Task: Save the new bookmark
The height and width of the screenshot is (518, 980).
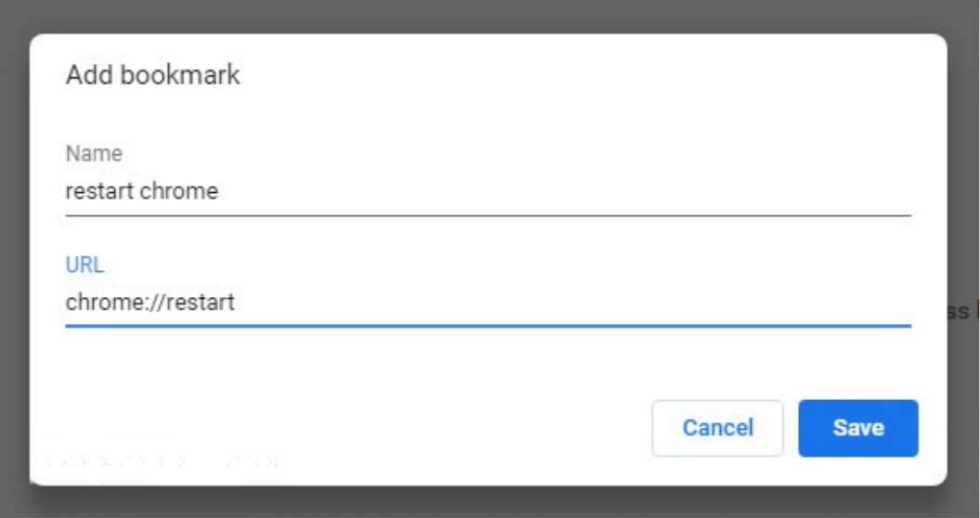Action: (x=857, y=428)
